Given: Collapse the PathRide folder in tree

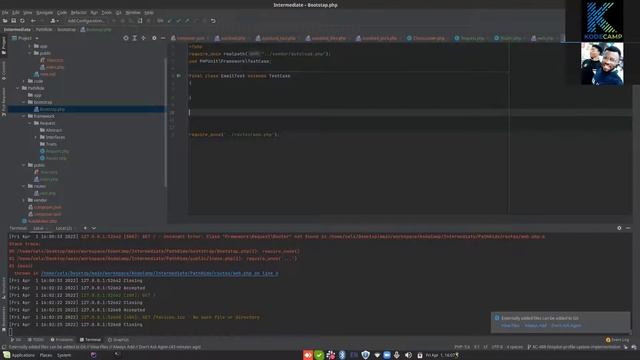Looking at the screenshot, I should tap(18, 88).
